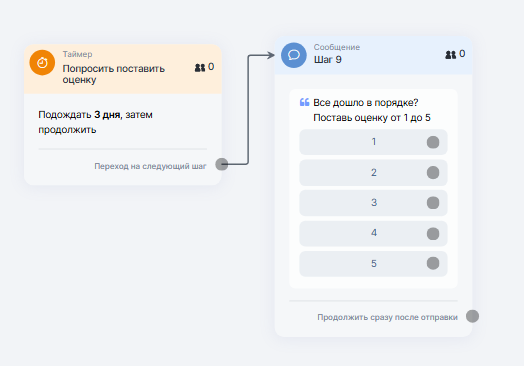This screenshot has width=524, height=366.
Task: Click the 'Шаг 9' message title
Action: [328, 60]
